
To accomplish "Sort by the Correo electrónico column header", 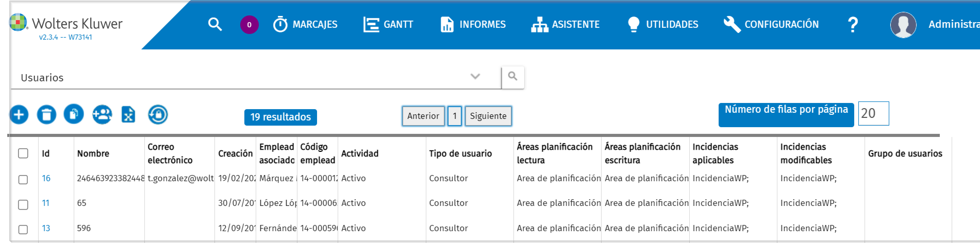I will click(x=170, y=153).
